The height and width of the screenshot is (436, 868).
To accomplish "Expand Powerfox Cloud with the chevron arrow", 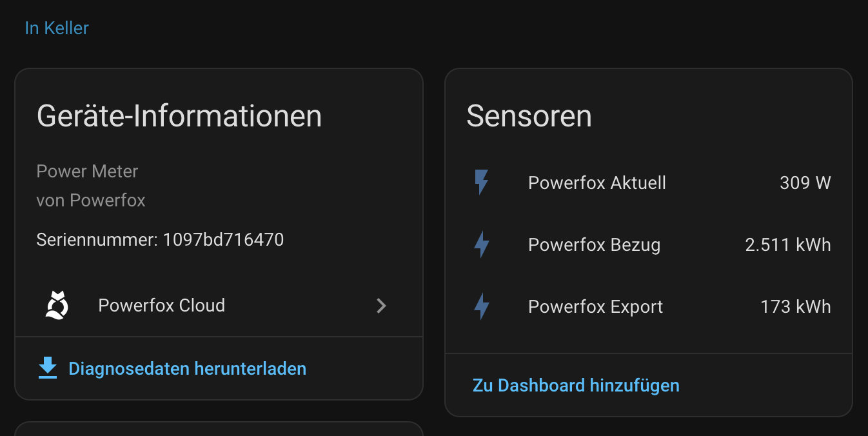I will [381, 306].
